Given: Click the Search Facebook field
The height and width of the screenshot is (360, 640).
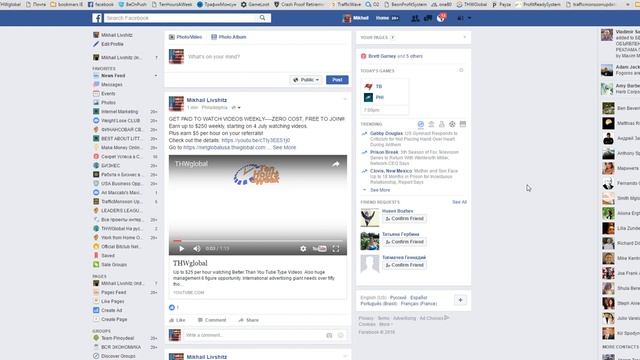Looking at the screenshot, I should click(x=182, y=18).
